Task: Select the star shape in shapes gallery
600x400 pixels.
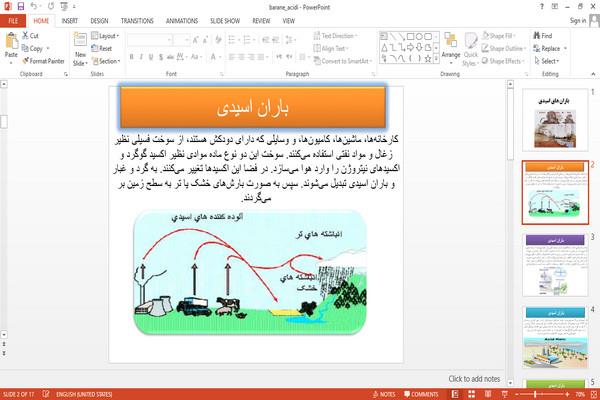Action: (428, 58)
